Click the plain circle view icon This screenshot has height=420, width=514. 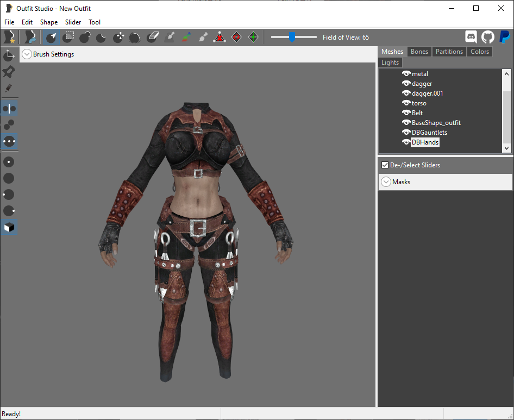pos(9,178)
